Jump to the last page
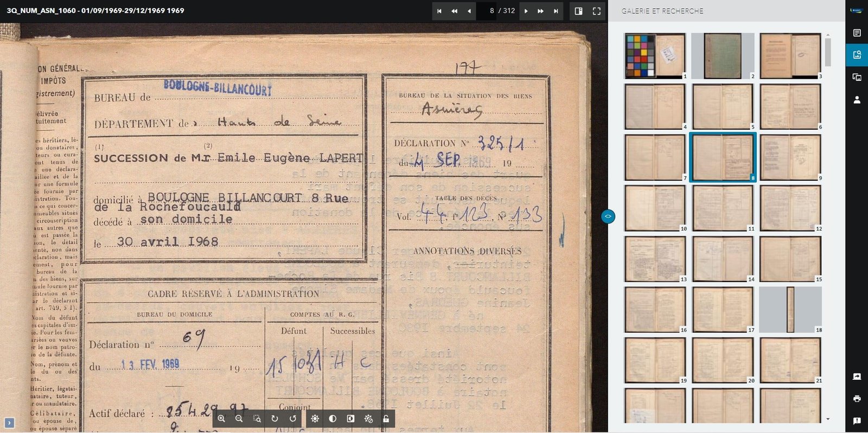This screenshot has height=433, width=868. 556,11
